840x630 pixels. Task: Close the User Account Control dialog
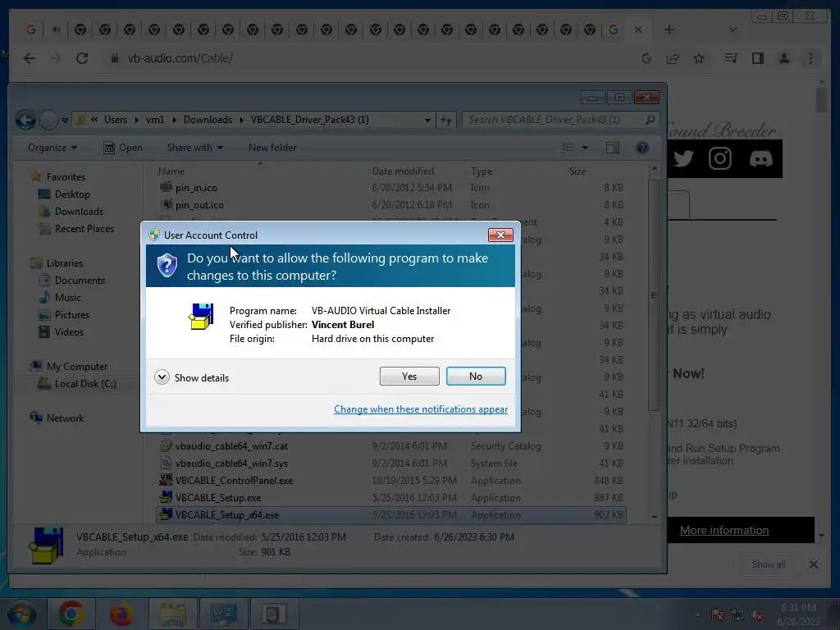point(500,235)
